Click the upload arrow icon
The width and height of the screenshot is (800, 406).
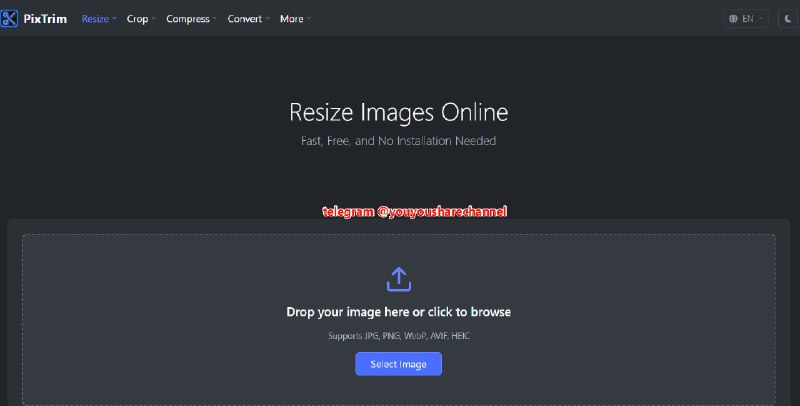(398, 278)
